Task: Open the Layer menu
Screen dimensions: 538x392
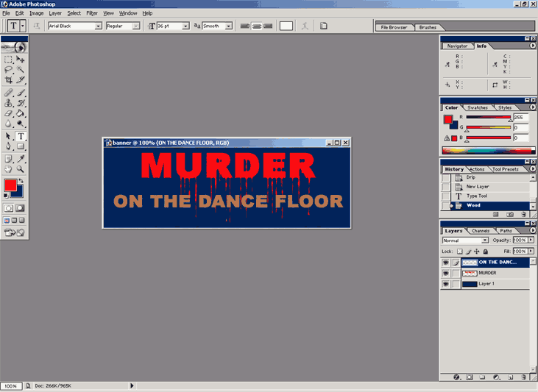Action: [55, 13]
